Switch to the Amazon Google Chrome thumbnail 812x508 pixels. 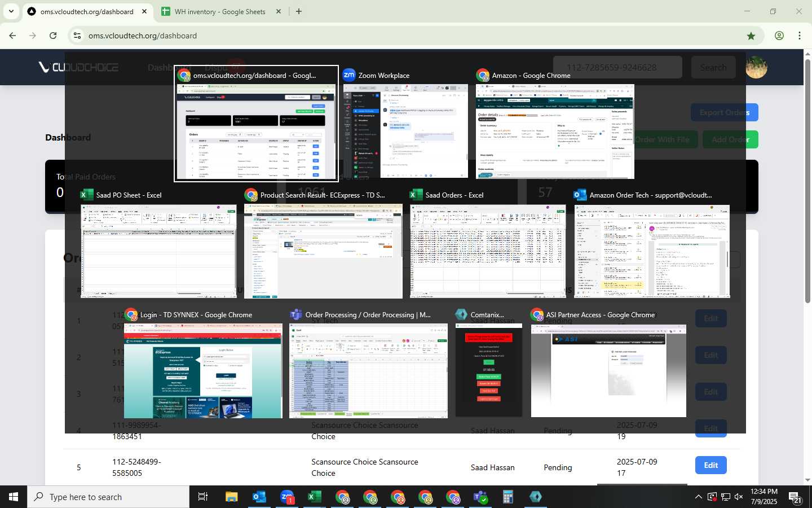click(x=555, y=132)
